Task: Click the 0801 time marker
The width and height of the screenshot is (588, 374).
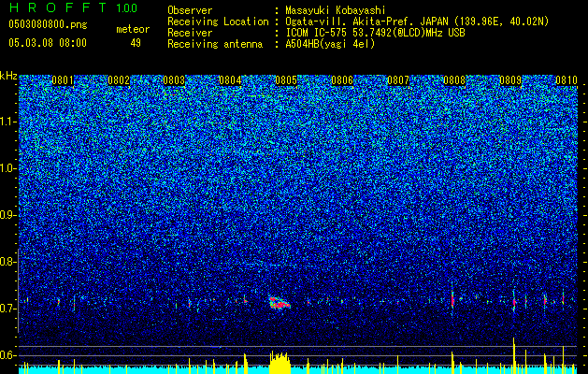Action: click(x=63, y=80)
